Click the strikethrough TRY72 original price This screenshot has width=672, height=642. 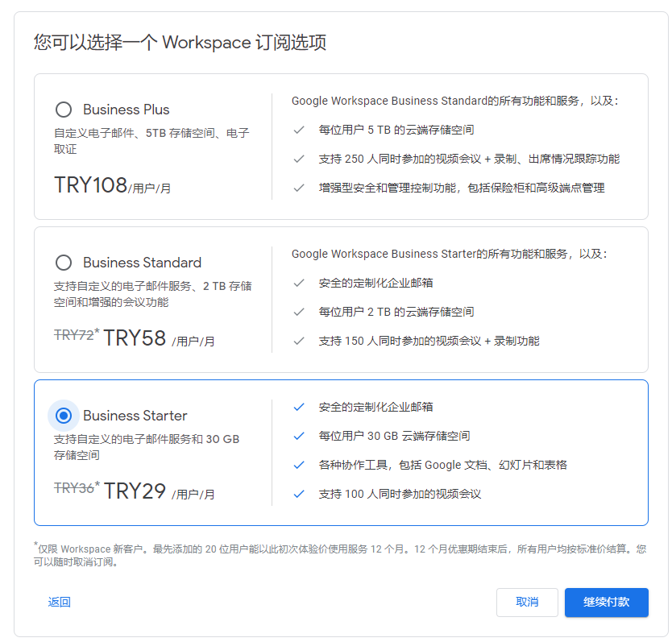coord(74,335)
